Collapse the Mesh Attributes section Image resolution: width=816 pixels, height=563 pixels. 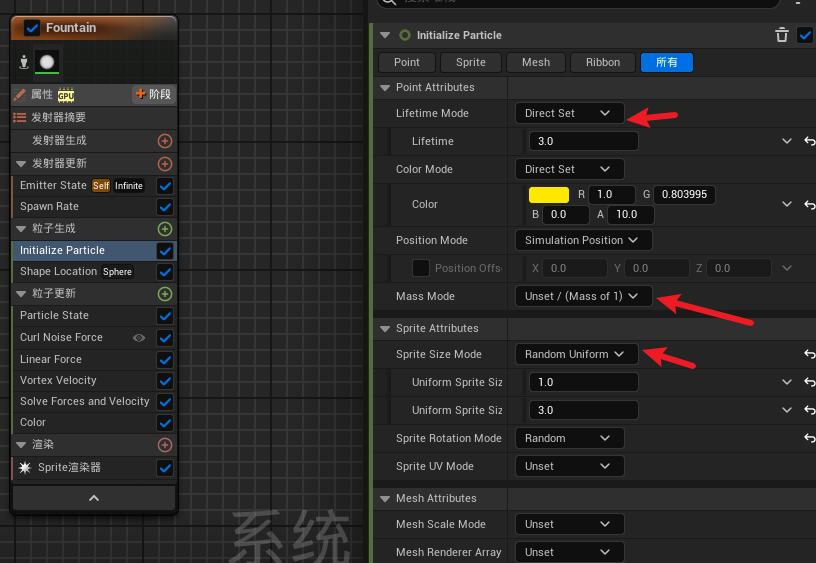[385, 499]
